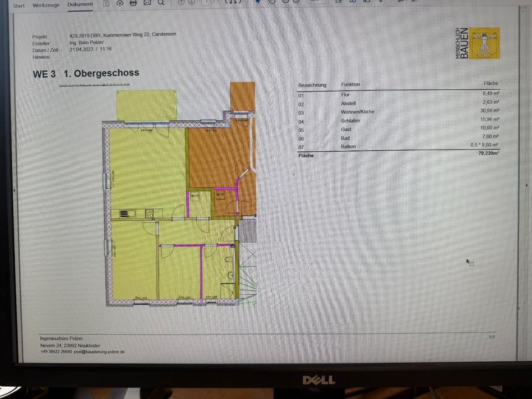
Task: Click the Wohnen/Küche row in table
Action: pos(398,112)
